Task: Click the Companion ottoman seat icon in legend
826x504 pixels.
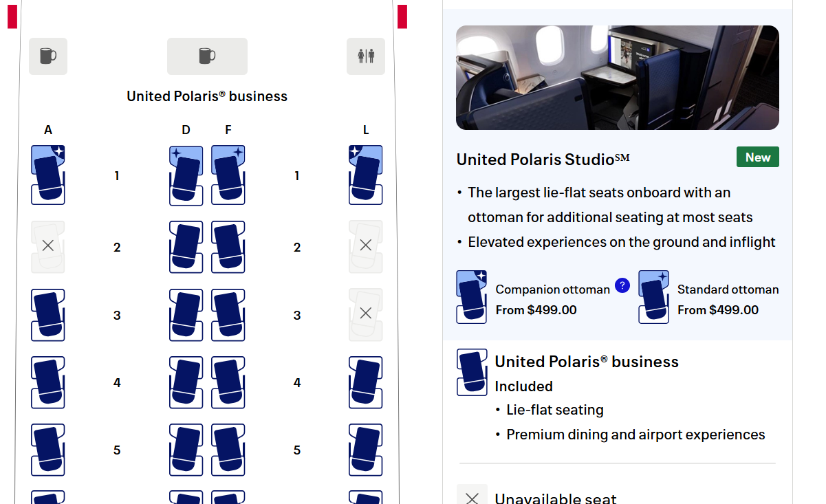Action: coord(471,296)
